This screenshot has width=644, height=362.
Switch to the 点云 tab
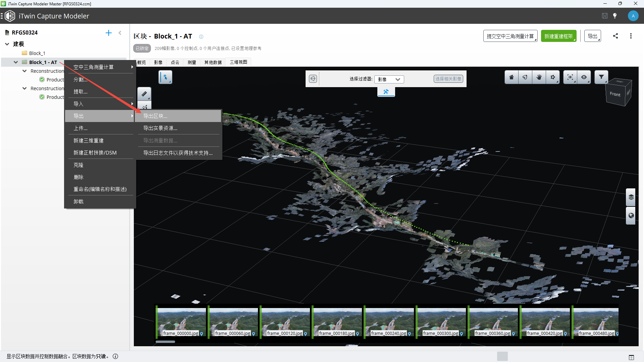[175, 62]
